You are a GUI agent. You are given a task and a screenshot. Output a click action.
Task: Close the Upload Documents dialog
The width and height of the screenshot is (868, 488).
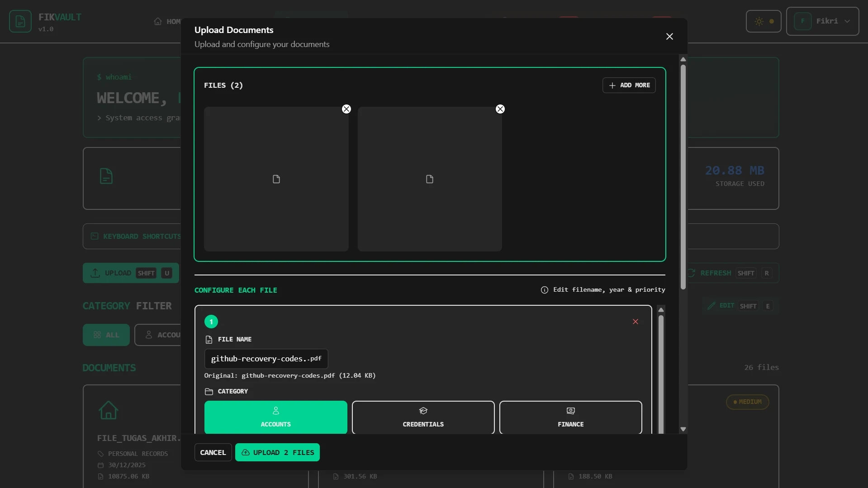pos(669,36)
